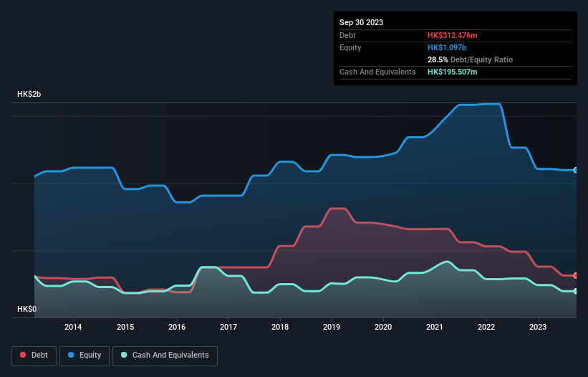The width and height of the screenshot is (588, 377).
Task: Click the Equity row label in tooltip
Action: click(x=350, y=47)
